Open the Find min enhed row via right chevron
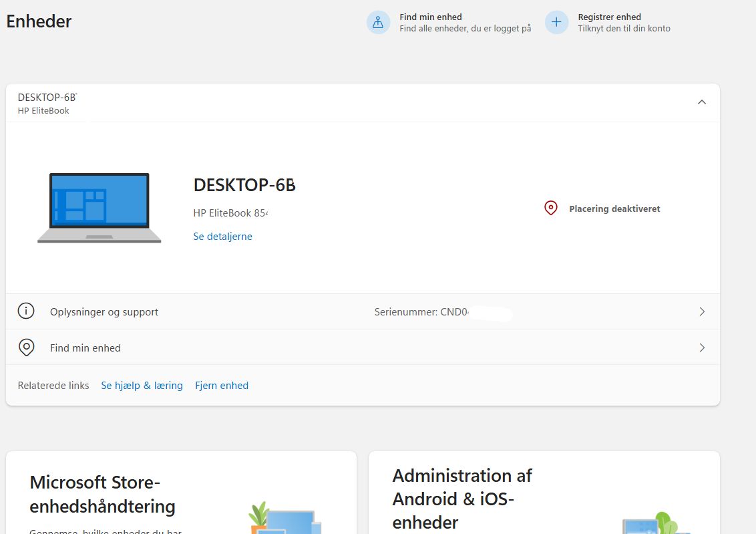Screen dimensions: 756x534 click(x=702, y=348)
